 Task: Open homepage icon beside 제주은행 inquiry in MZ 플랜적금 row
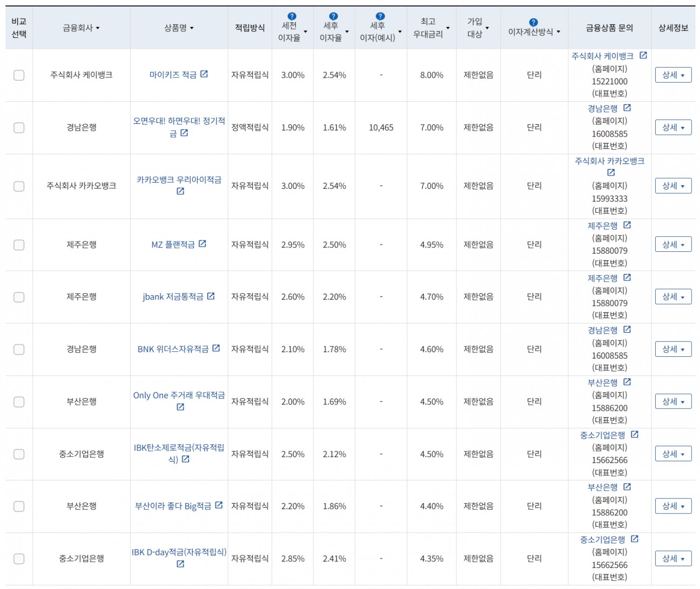pos(627,225)
